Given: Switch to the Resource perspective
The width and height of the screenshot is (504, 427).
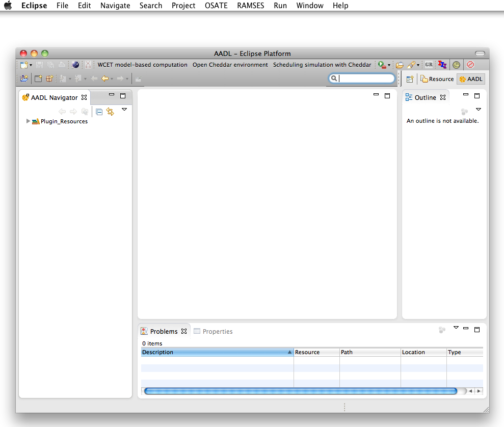Looking at the screenshot, I should click(437, 78).
